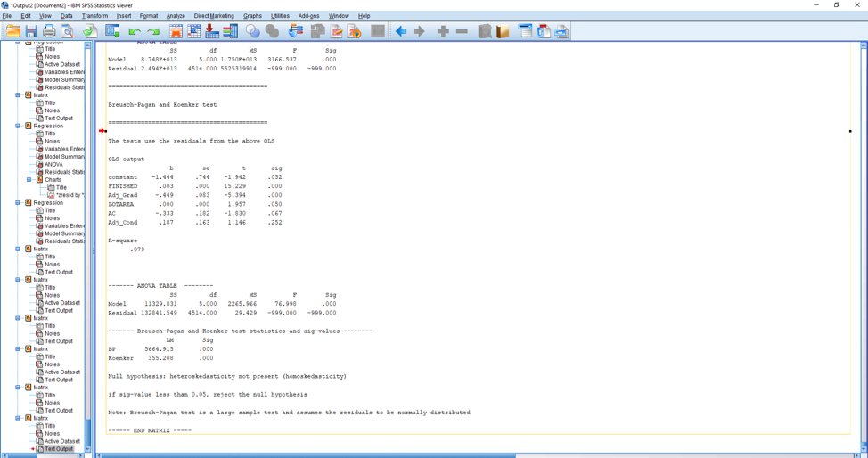Image resolution: width=868 pixels, height=458 pixels.
Task: Open the Help menu
Action: click(364, 16)
